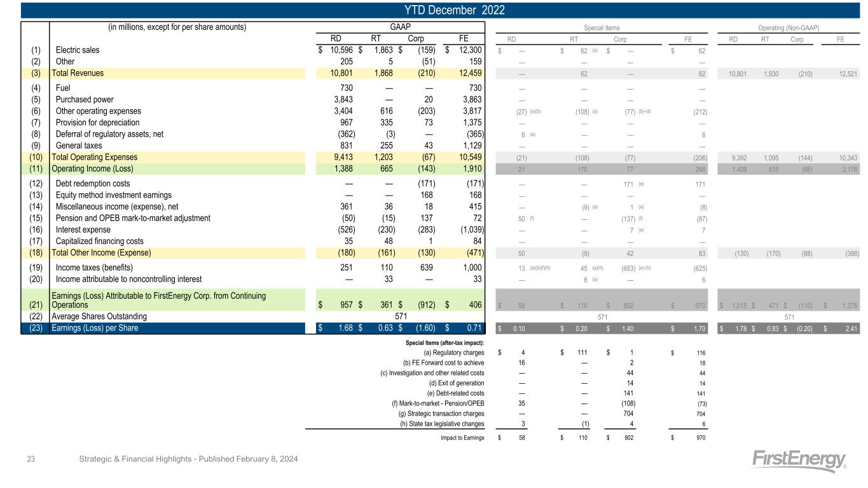Select the Electric sales row label
The height and width of the screenshot is (488, 868).
(78, 50)
